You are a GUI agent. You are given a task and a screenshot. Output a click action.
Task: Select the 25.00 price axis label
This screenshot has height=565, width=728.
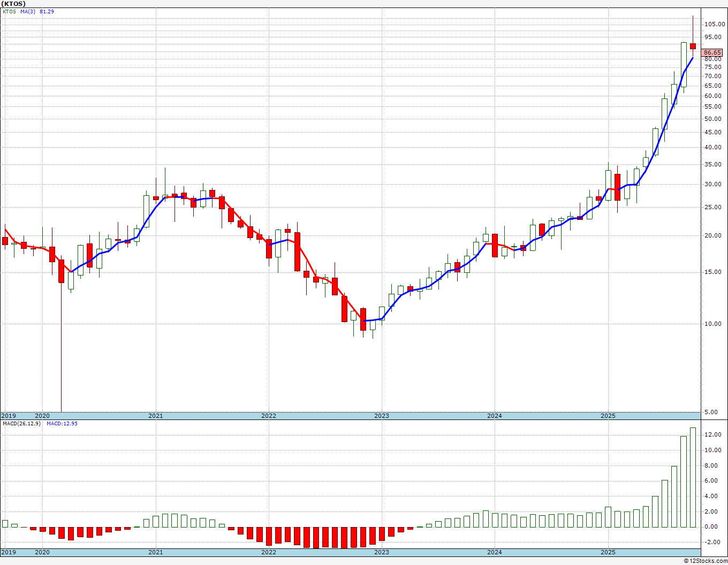tap(714, 208)
